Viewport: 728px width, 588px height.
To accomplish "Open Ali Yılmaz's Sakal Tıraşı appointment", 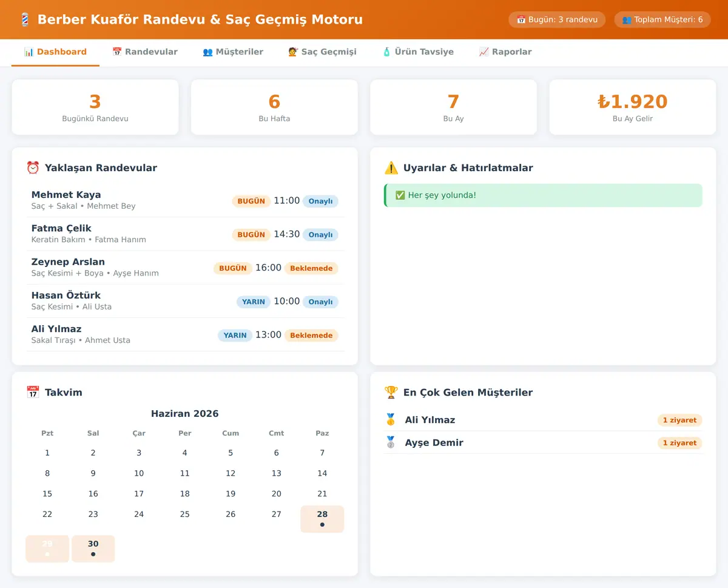I will tap(185, 334).
